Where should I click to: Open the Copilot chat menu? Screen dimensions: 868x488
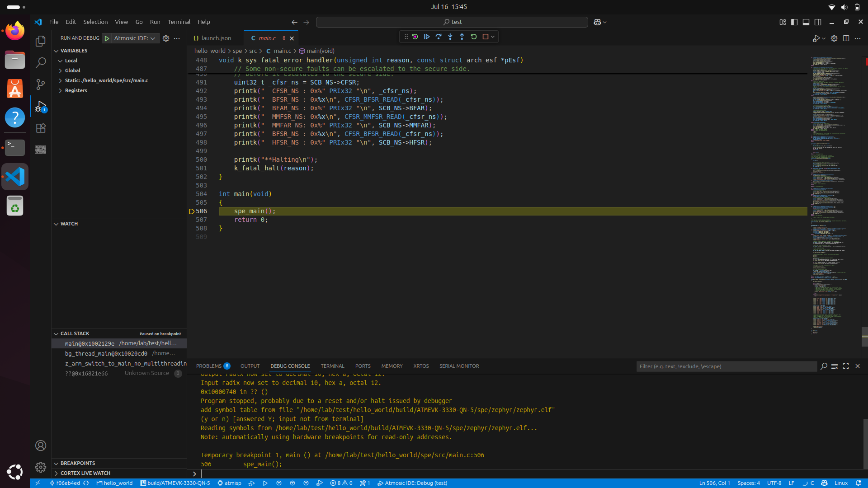(x=600, y=22)
